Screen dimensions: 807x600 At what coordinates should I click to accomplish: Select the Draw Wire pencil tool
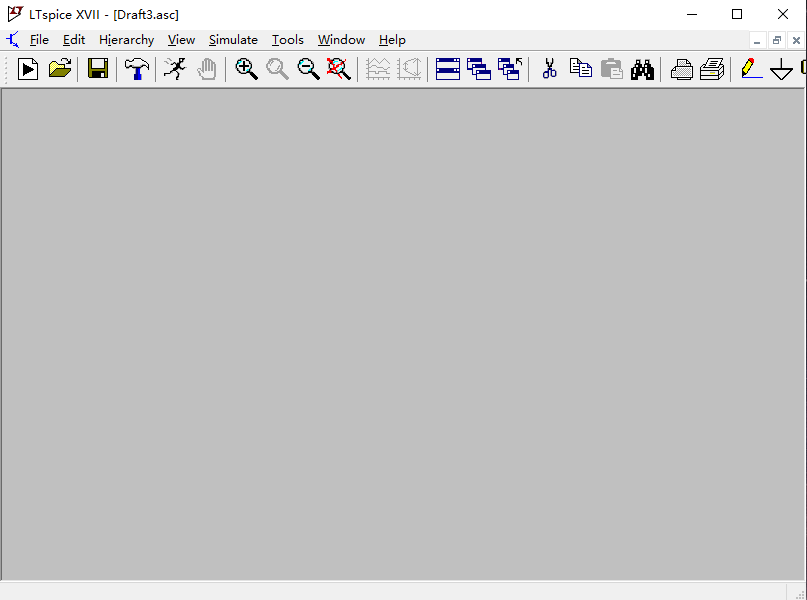pyautogui.click(x=750, y=69)
